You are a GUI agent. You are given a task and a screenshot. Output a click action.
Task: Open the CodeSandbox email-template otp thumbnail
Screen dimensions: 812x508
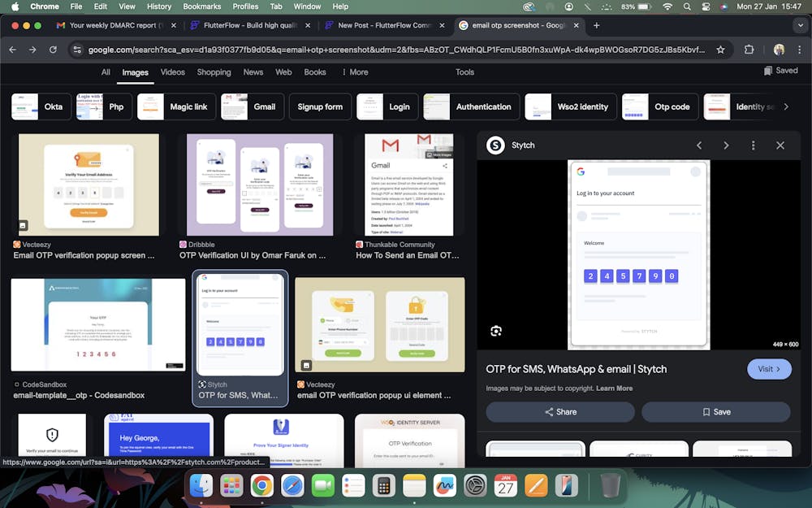pos(98,325)
